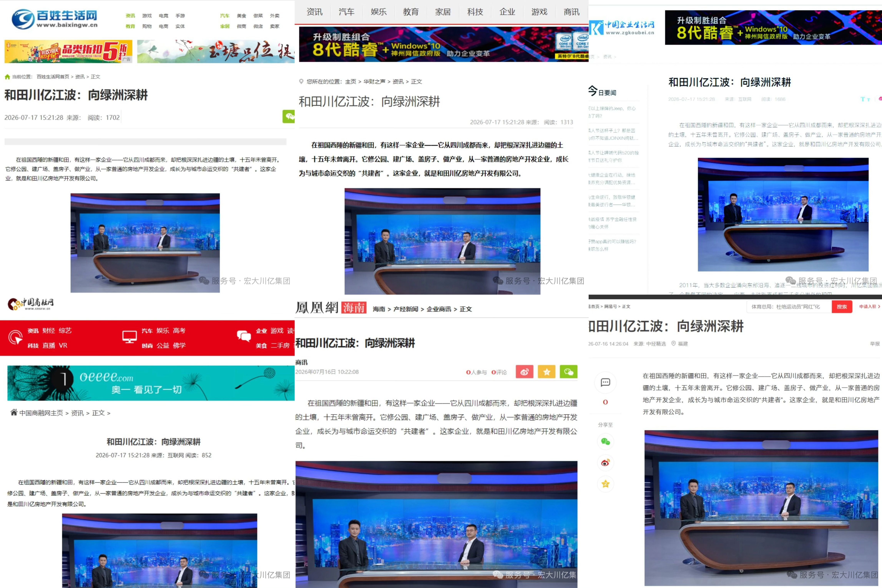Open the 品类折扣5折 banner ad
Screen dimensions: 882x588
pos(68,51)
